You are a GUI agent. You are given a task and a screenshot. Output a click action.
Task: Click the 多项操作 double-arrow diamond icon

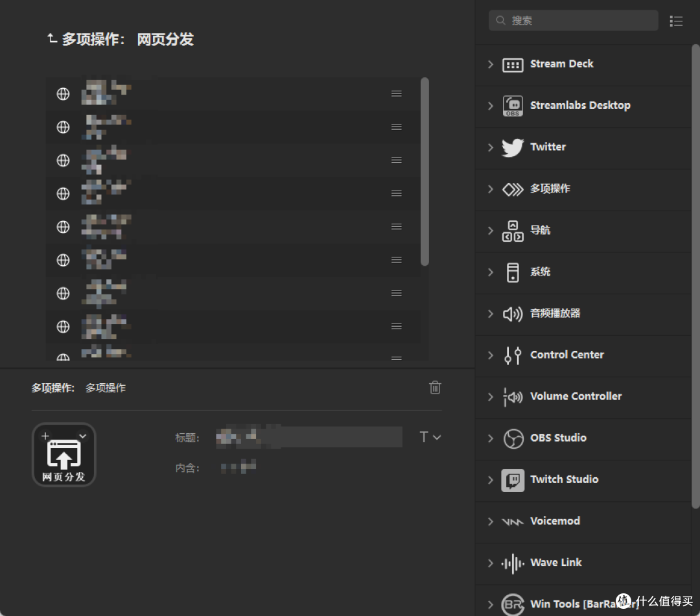coord(513,189)
